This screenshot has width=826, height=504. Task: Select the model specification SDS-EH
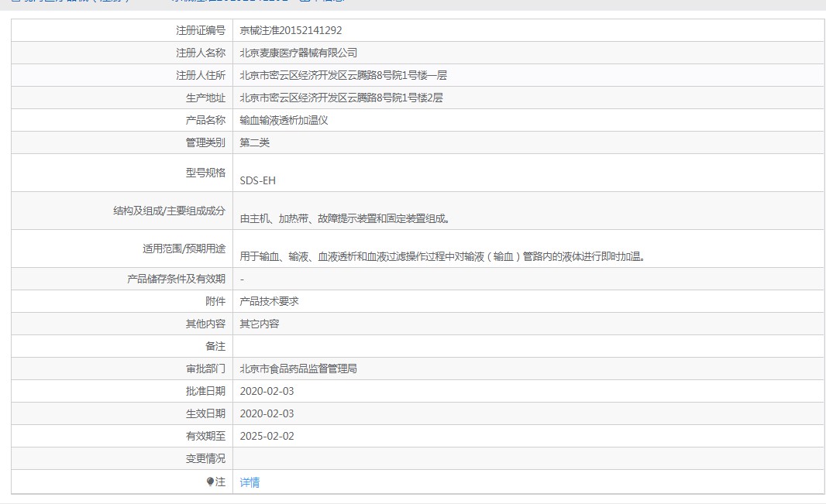(257, 180)
